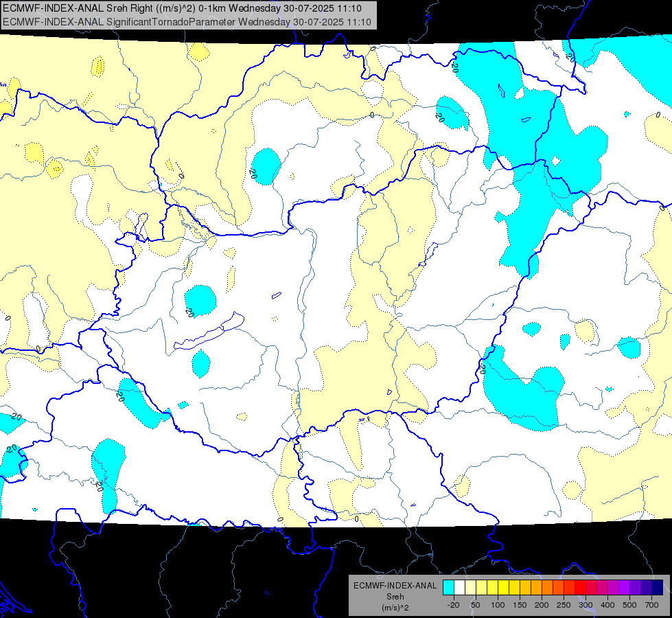Click the SignificantTornadoParameter title line

coord(187,22)
